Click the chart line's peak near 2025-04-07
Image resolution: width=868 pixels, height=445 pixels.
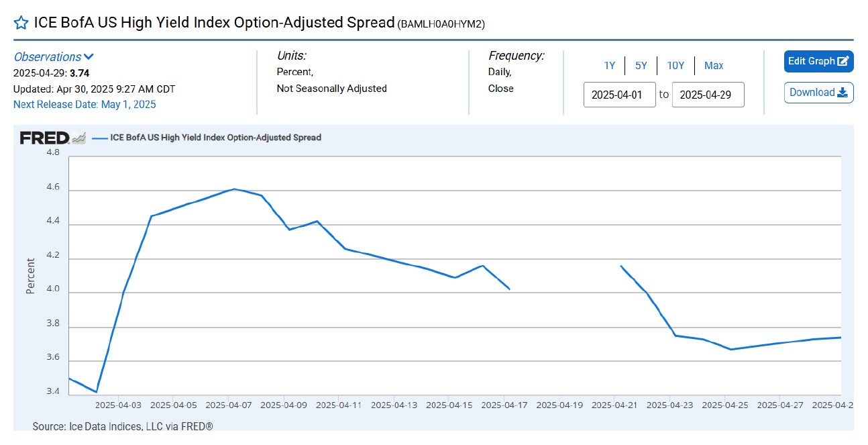pyautogui.click(x=233, y=189)
